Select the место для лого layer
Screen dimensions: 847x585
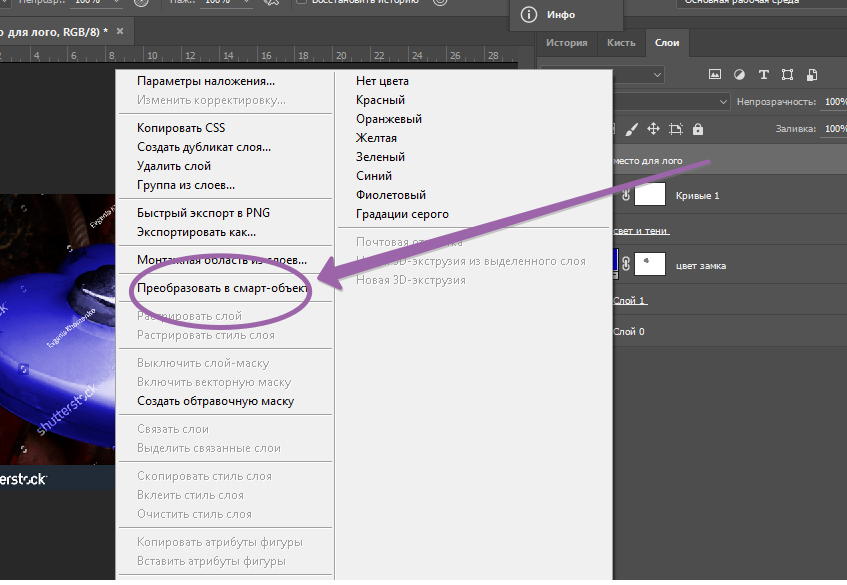click(730, 160)
